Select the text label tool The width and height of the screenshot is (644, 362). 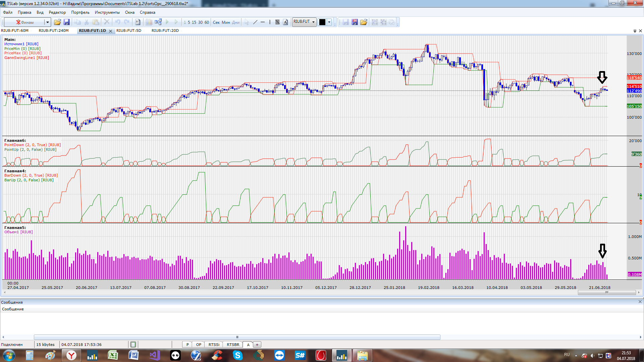click(x=285, y=22)
